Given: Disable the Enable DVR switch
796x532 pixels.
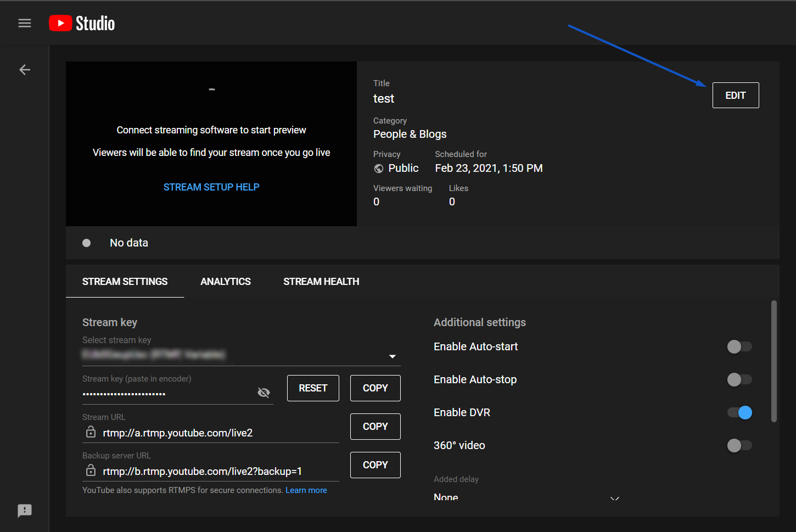Looking at the screenshot, I should pos(739,412).
